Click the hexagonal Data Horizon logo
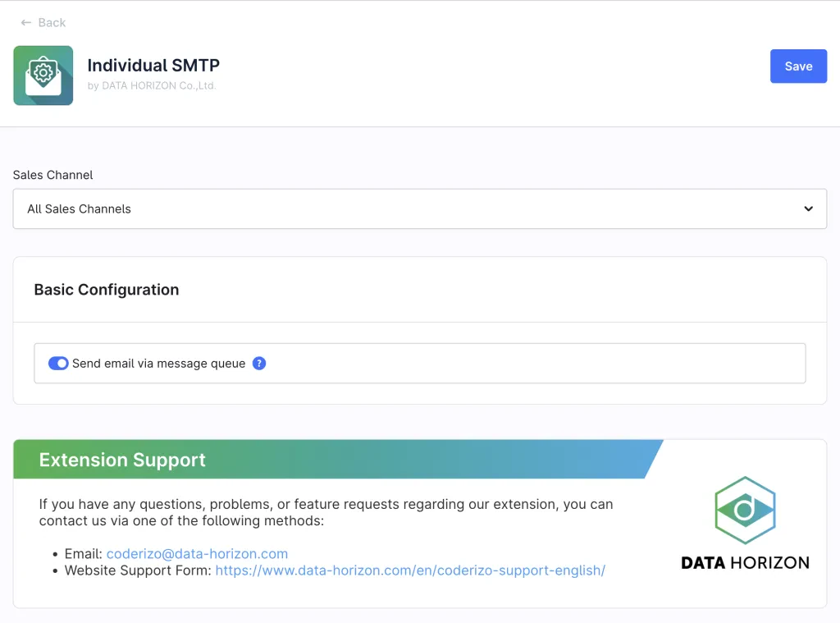 [745, 510]
